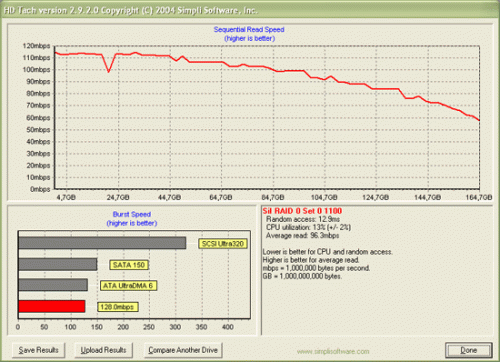
Task: Select the SiI RAID 0 Set drive name
Action: tap(302, 211)
